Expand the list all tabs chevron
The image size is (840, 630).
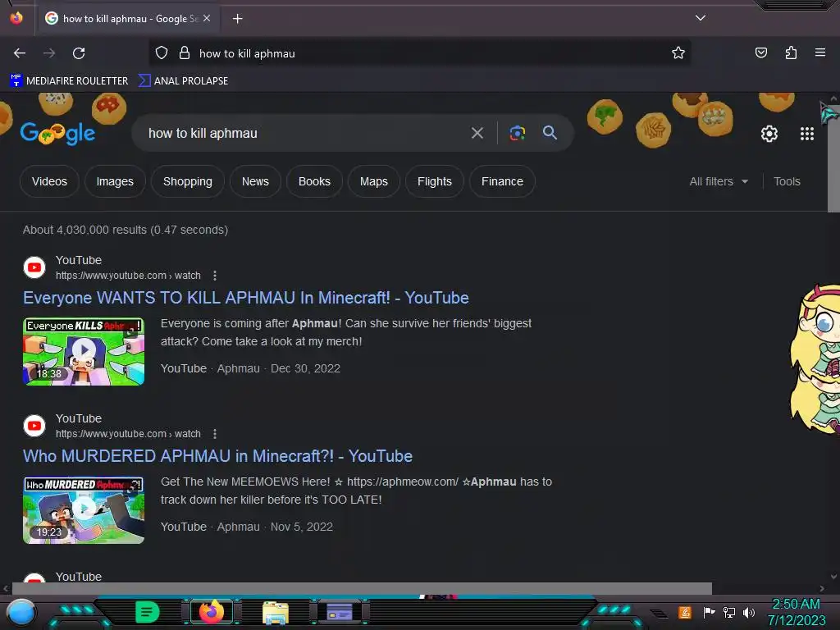coord(701,18)
